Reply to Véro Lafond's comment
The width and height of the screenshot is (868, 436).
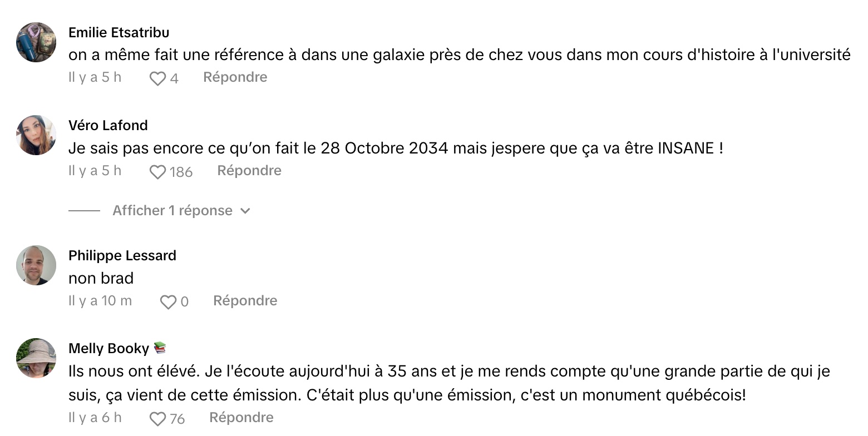click(x=249, y=171)
